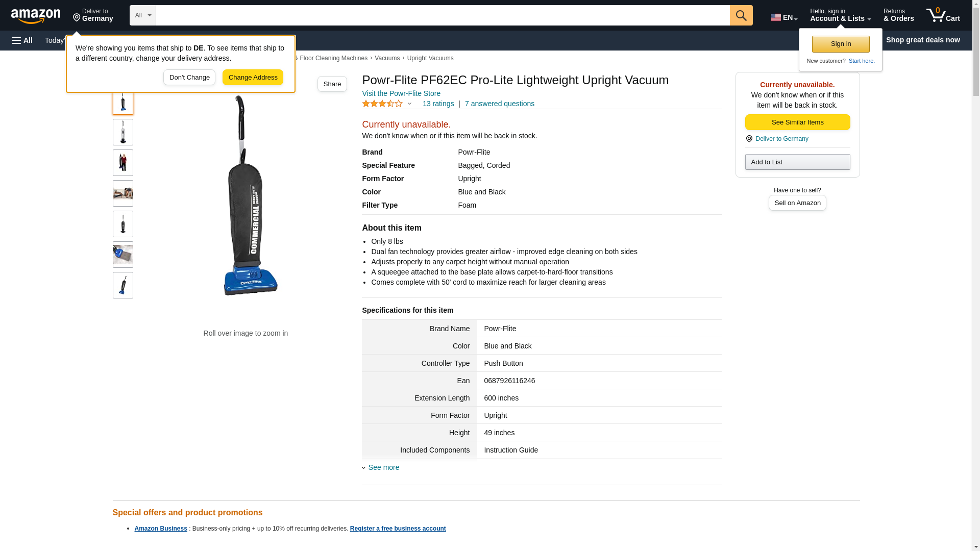
Task: Click inside the Amazon search field
Action: [443, 15]
